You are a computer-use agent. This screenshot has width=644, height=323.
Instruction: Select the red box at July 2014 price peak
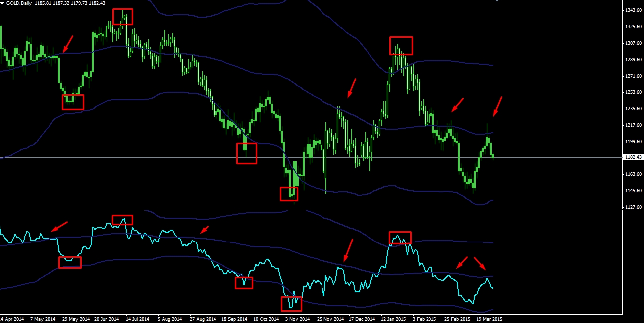pos(123,17)
